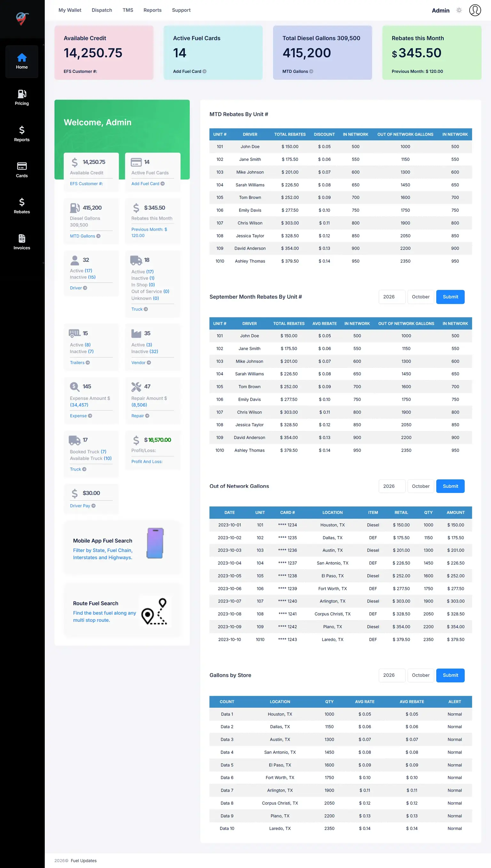This screenshot has width=491, height=868.
Task: Click the Mobile App Fuel Search phone image
Action: (x=155, y=543)
